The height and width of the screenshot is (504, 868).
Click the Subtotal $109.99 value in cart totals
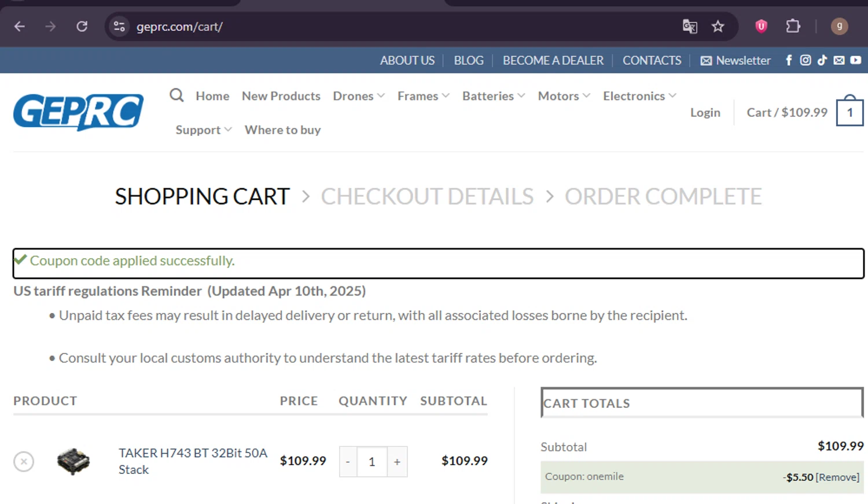[841, 446]
